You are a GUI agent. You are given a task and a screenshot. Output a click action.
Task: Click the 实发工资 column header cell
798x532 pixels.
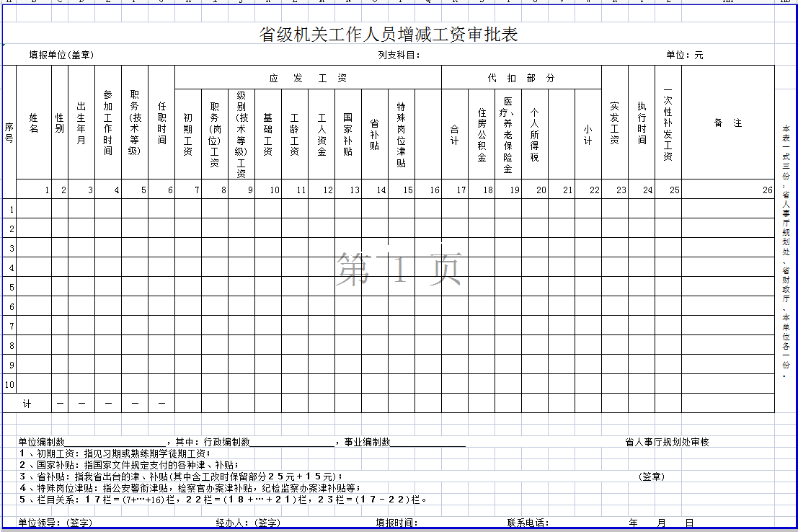click(x=614, y=123)
